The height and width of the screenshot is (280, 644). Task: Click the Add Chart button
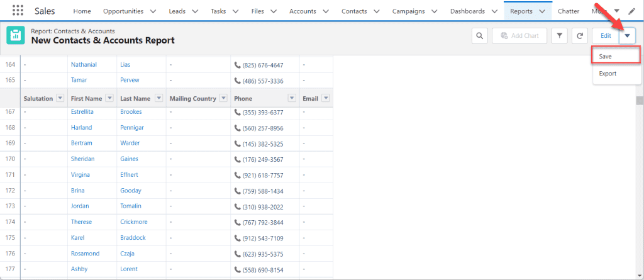coord(519,36)
